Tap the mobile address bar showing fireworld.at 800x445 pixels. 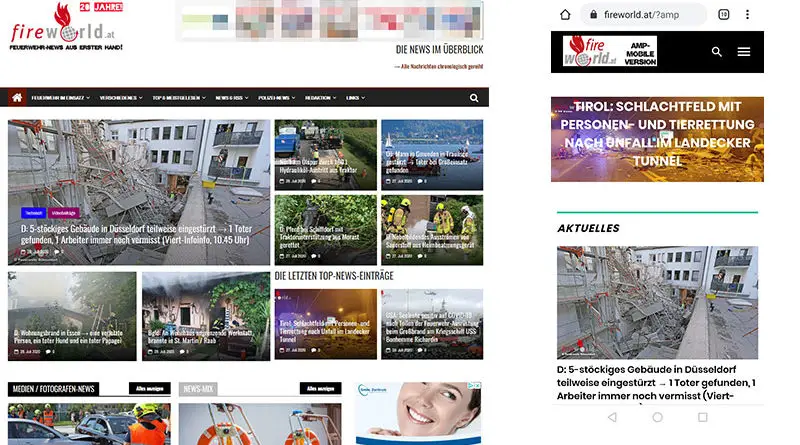pyautogui.click(x=650, y=15)
